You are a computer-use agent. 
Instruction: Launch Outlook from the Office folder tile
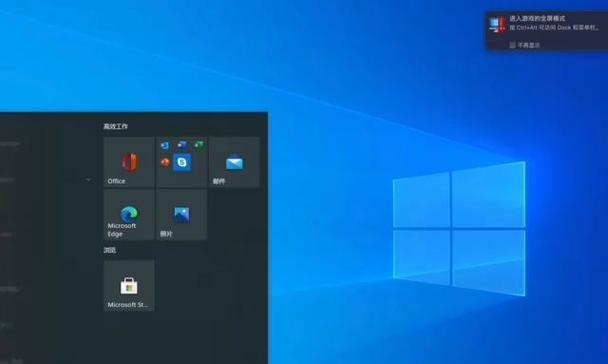coord(165,146)
